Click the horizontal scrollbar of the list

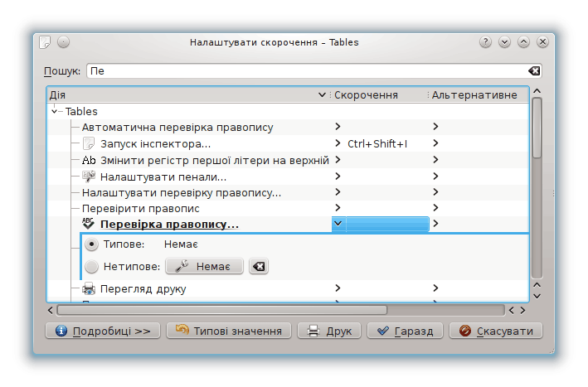click(x=221, y=310)
